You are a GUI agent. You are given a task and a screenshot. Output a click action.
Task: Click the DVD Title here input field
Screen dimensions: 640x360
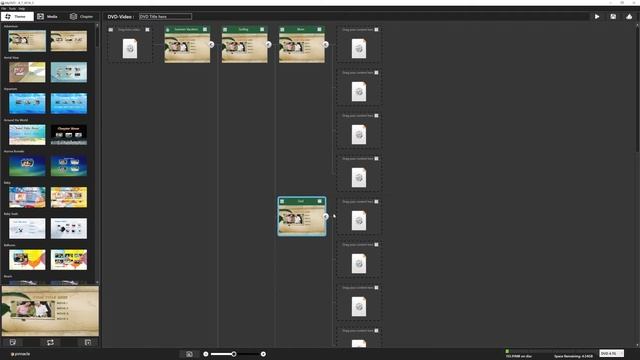165,17
